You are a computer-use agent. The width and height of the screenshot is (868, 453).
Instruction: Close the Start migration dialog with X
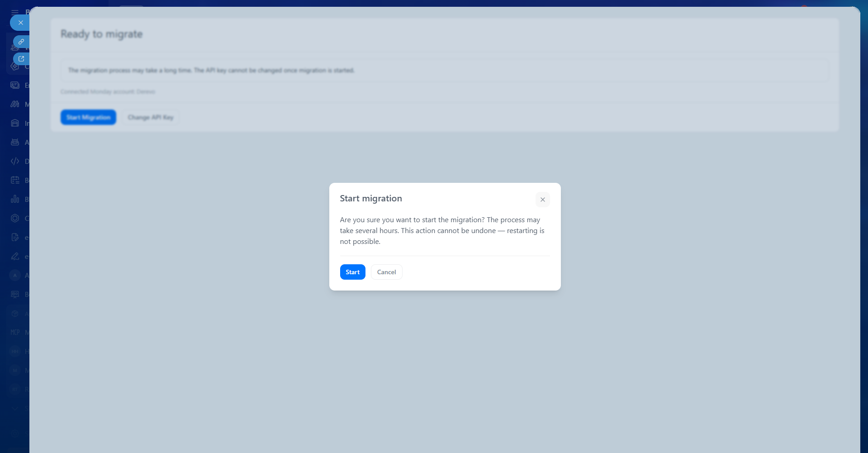[x=542, y=200]
